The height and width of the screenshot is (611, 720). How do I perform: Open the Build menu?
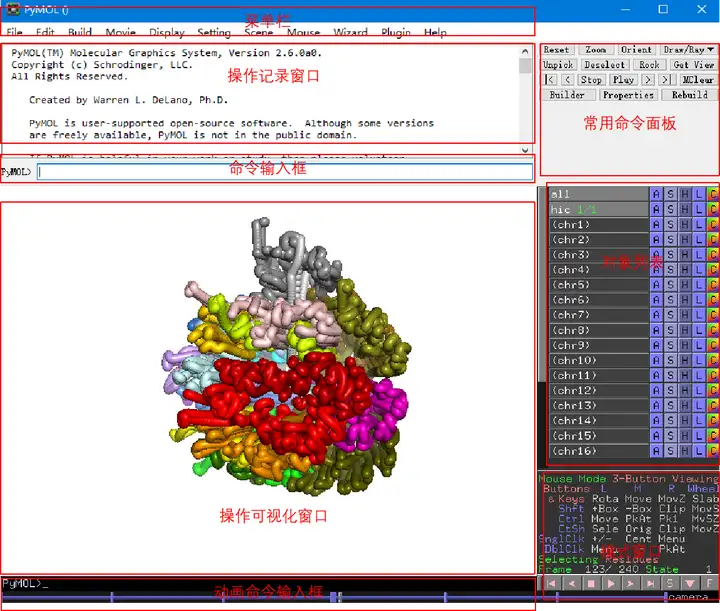tap(80, 32)
